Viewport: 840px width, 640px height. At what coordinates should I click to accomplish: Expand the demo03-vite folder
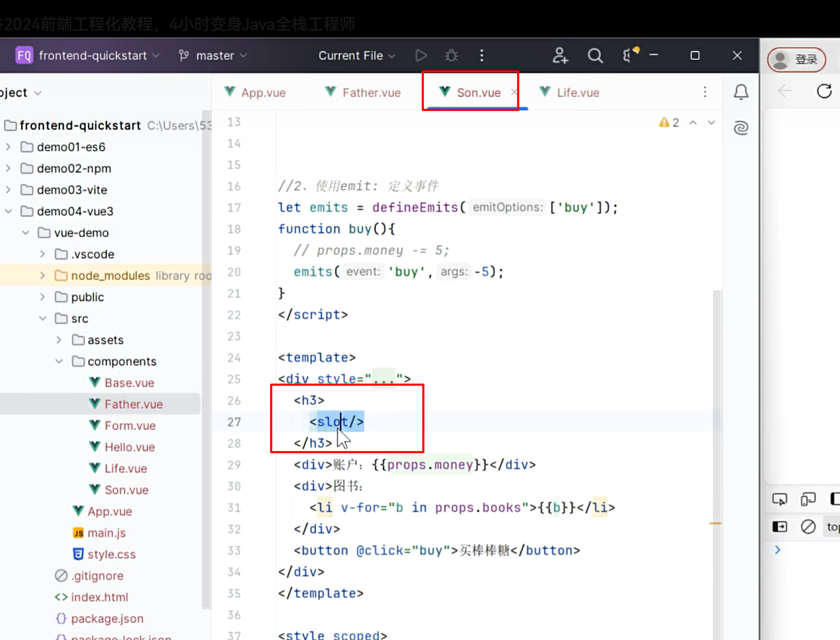(x=8, y=190)
